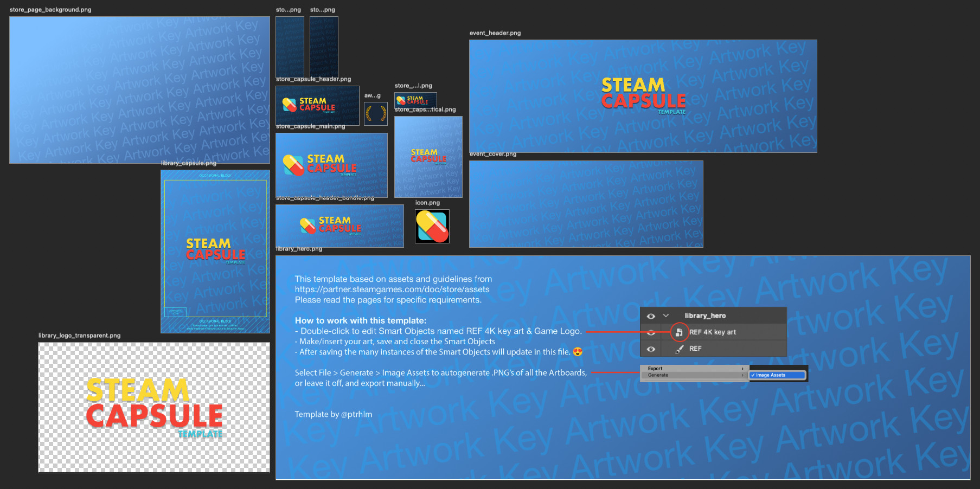This screenshot has height=489, width=980.
Task: Open the Generate submenu arrow
Action: pyautogui.click(x=743, y=375)
